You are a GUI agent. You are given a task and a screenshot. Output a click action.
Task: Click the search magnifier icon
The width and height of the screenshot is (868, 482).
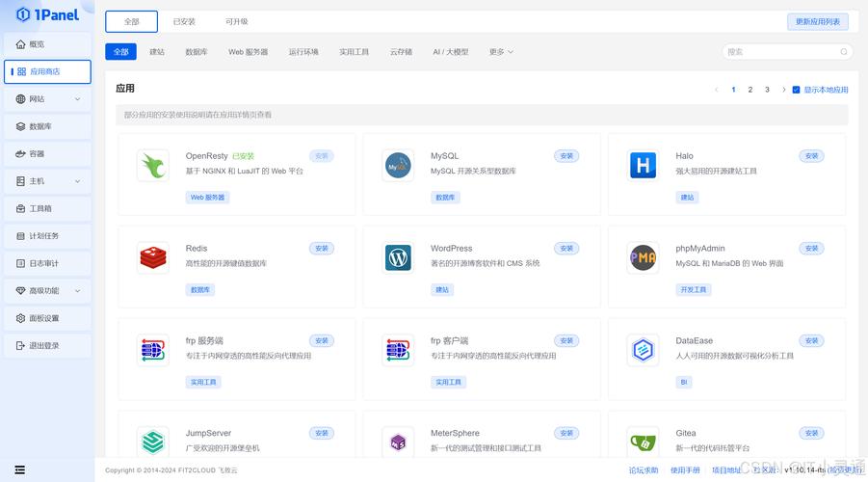pyautogui.click(x=844, y=52)
